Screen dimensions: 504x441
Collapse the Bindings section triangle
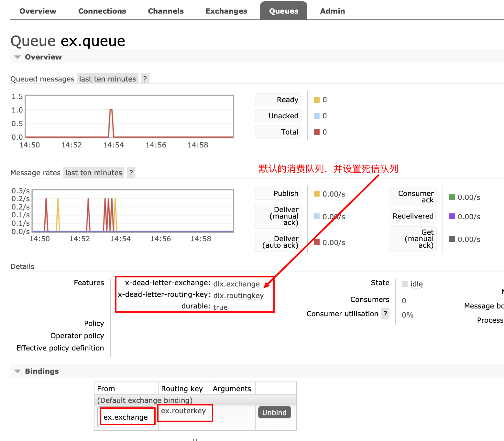(17, 371)
